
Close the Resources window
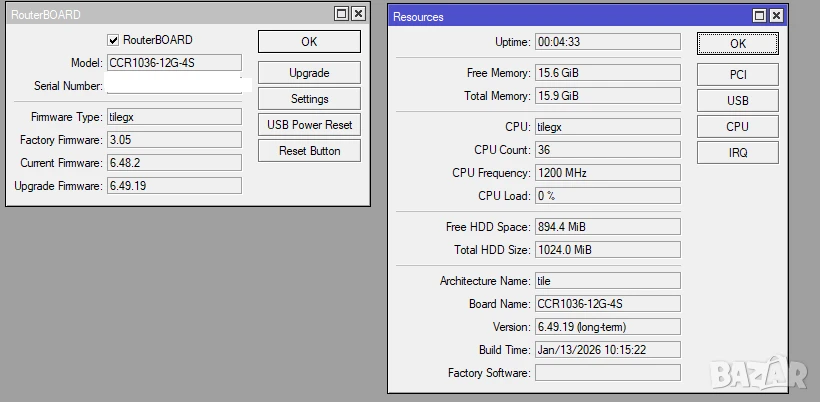coord(776,16)
